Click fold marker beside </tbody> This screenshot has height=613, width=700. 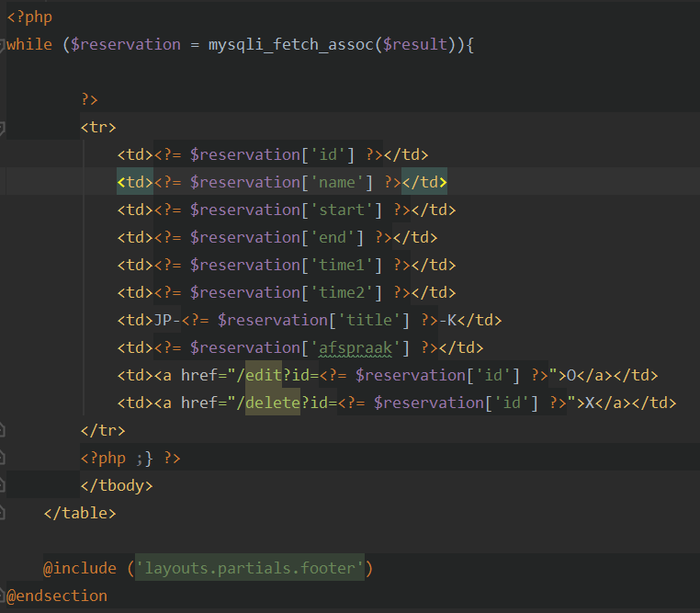point(2,486)
